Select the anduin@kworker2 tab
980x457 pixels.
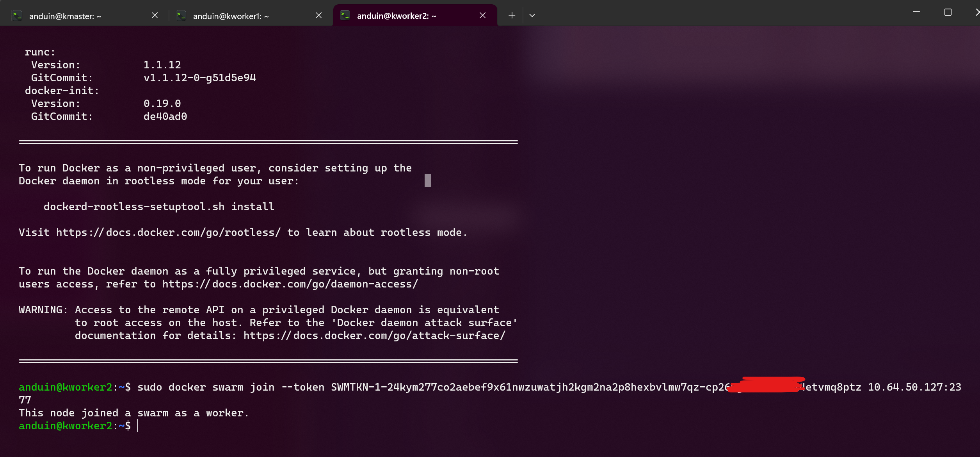pyautogui.click(x=406, y=16)
